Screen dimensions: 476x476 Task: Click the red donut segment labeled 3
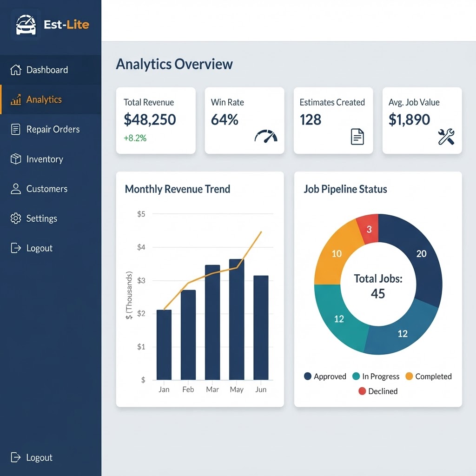coord(369,230)
